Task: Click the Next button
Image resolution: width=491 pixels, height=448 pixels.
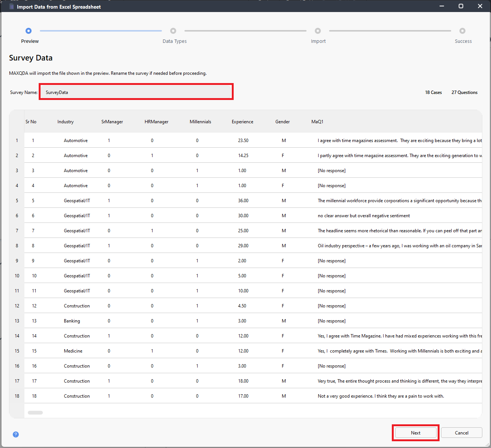Action: [415, 433]
